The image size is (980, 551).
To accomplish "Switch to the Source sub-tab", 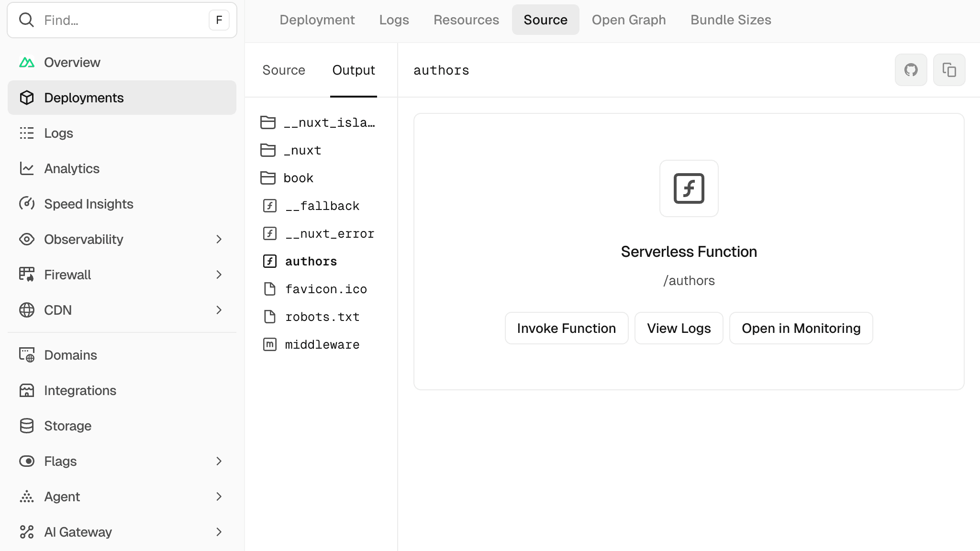I will pos(283,70).
